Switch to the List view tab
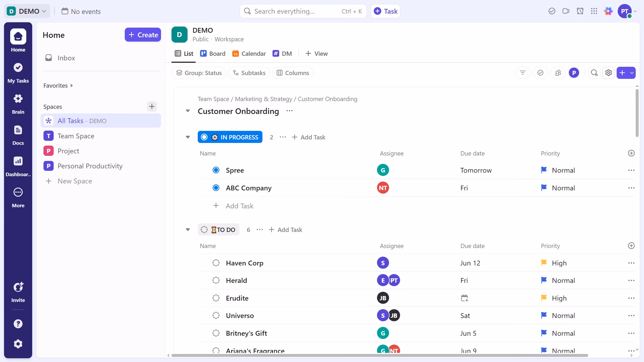Screen dimensions: 644x362 (184, 54)
